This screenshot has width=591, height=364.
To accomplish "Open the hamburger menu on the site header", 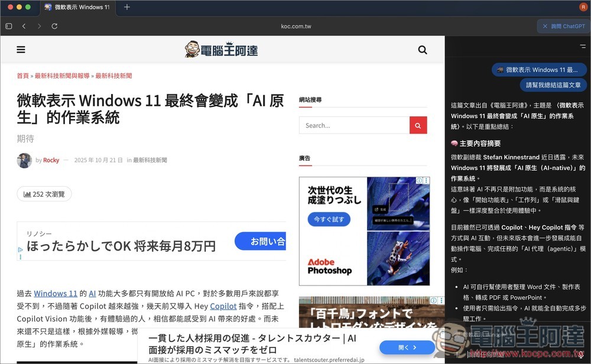I will 21,50.
